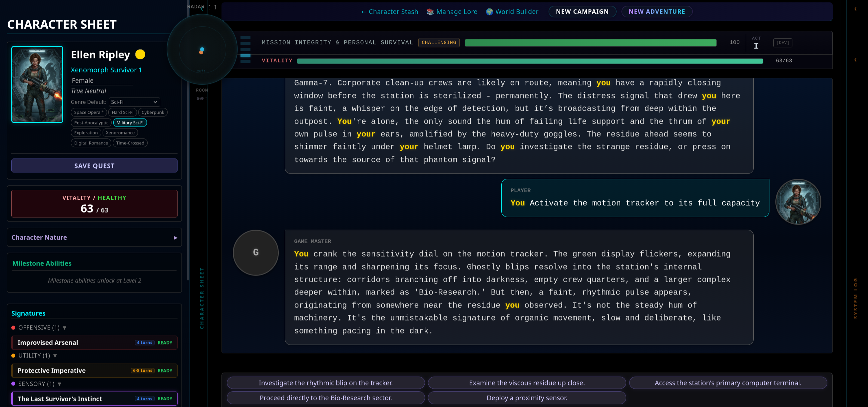868x407 pixels.
Task: Click the SAVE QUEST button
Action: [x=94, y=166]
